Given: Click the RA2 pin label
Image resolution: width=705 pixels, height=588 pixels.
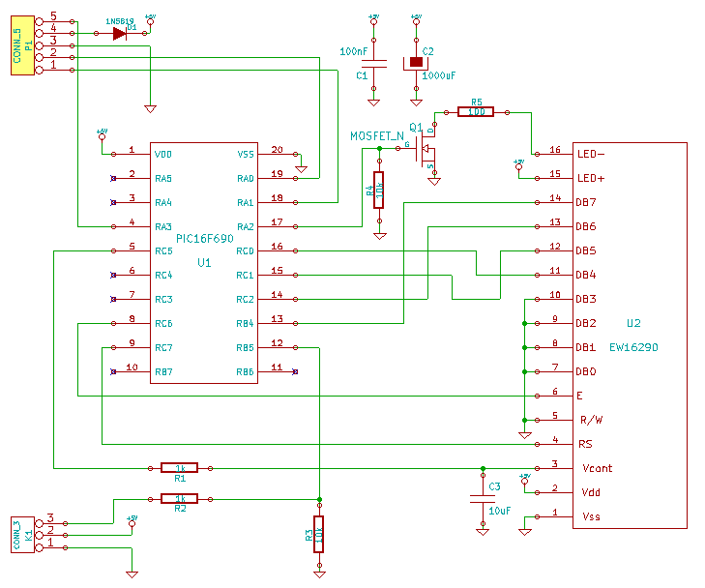Looking at the screenshot, I should (246, 226).
